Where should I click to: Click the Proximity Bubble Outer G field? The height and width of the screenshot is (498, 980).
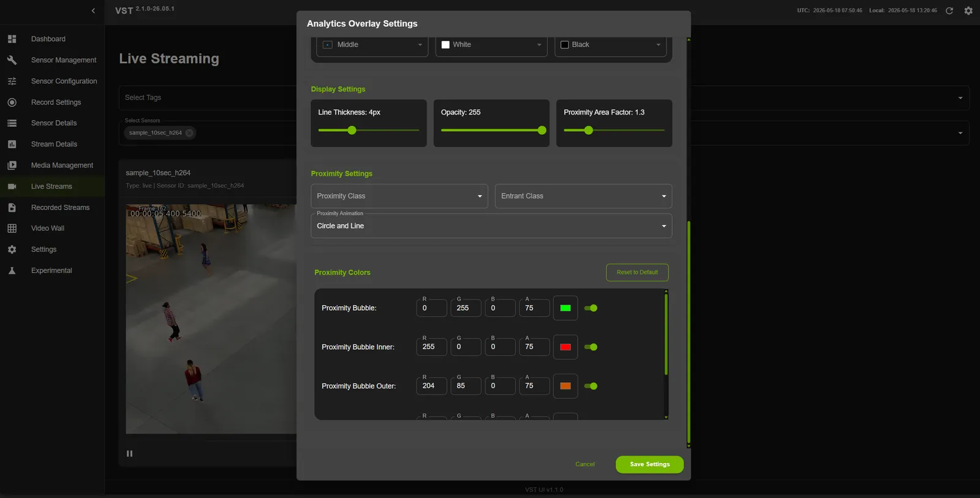[466, 386]
